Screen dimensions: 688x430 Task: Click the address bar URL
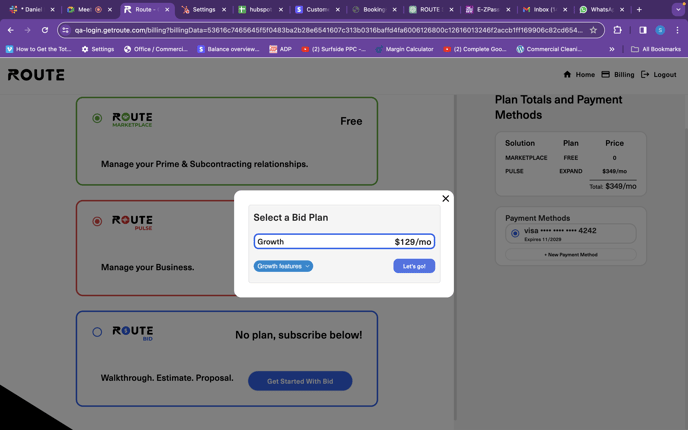[329, 30]
